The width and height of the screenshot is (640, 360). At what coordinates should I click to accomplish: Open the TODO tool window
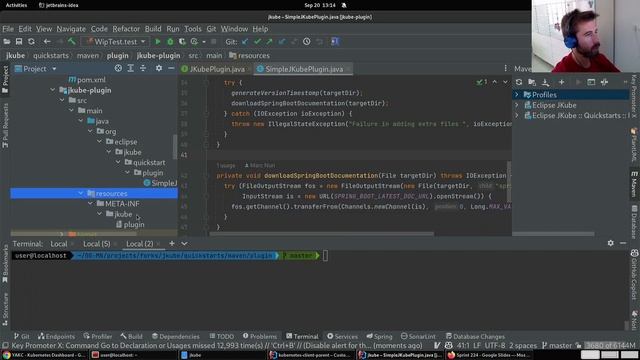point(221,336)
